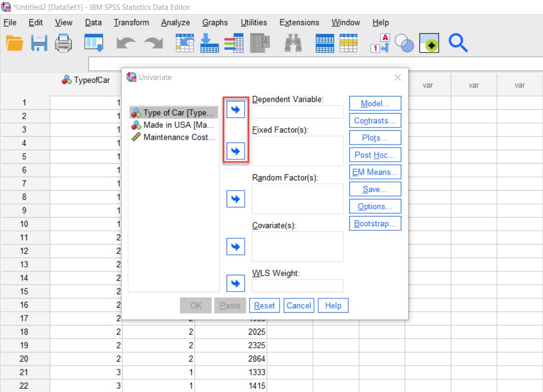Click cell value 1333 in row 21

(231, 372)
